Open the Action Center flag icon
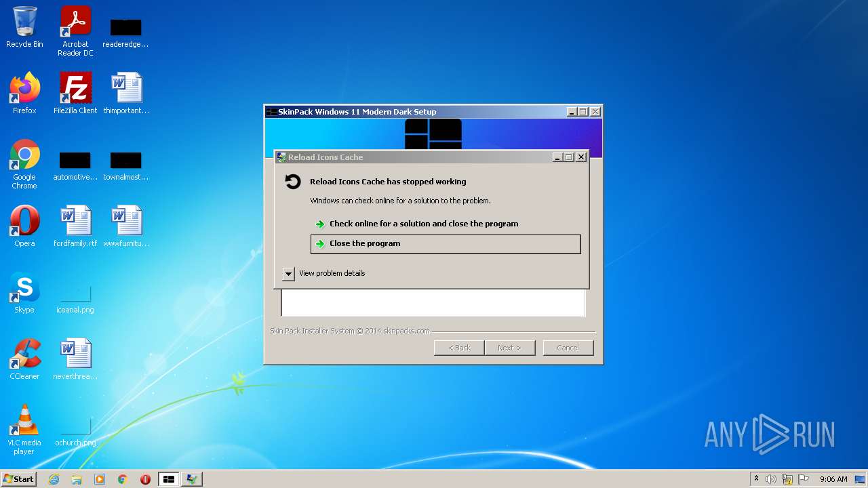This screenshot has height=488, width=868. tap(804, 479)
